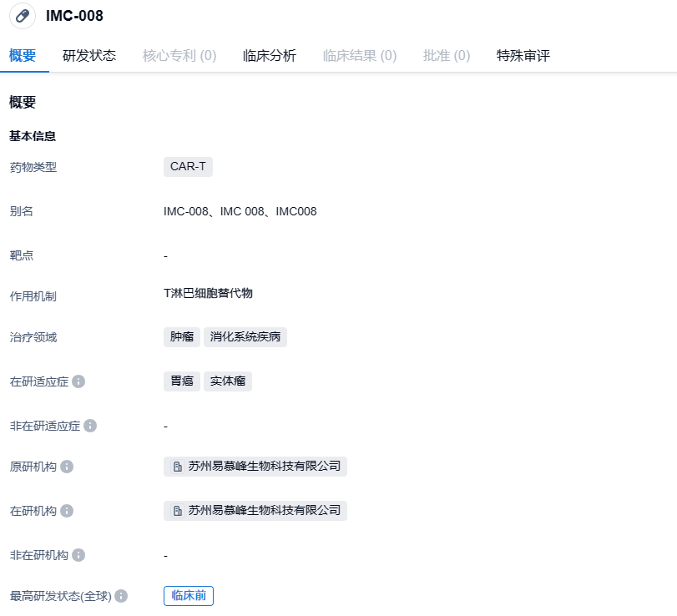Click info icon next to 非在研机构
Image resolution: width=677 pixels, height=616 pixels.
(78, 555)
